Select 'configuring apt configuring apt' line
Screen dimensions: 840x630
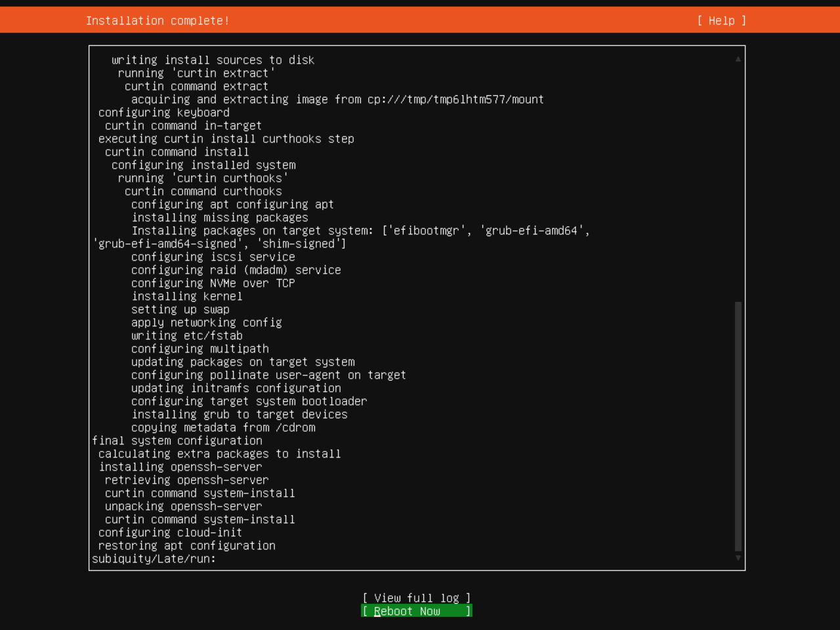click(x=233, y=204)
